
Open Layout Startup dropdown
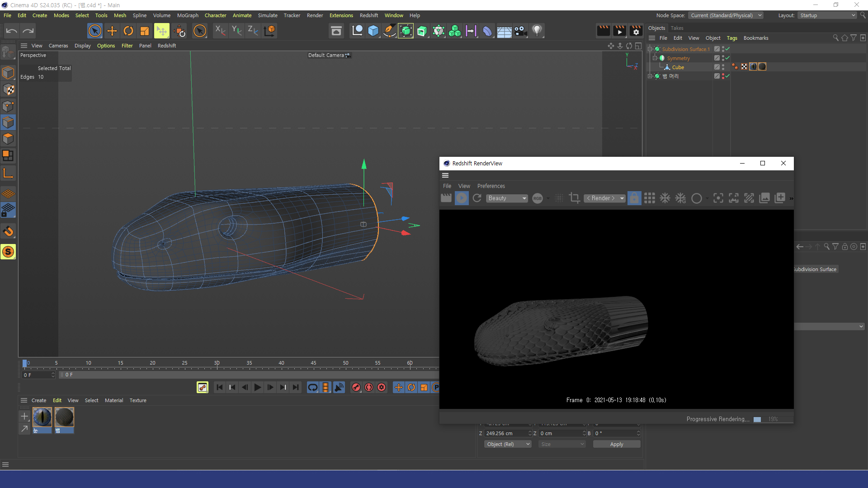827,15
